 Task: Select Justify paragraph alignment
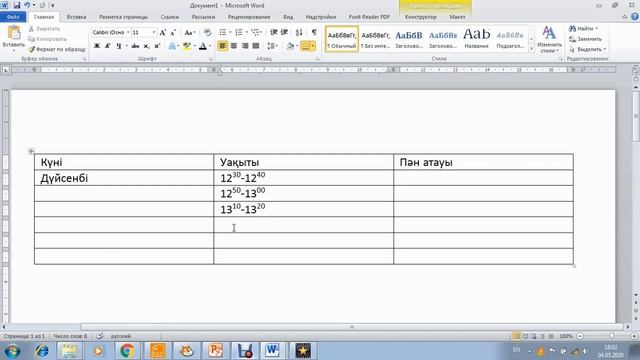click(256, 46)
